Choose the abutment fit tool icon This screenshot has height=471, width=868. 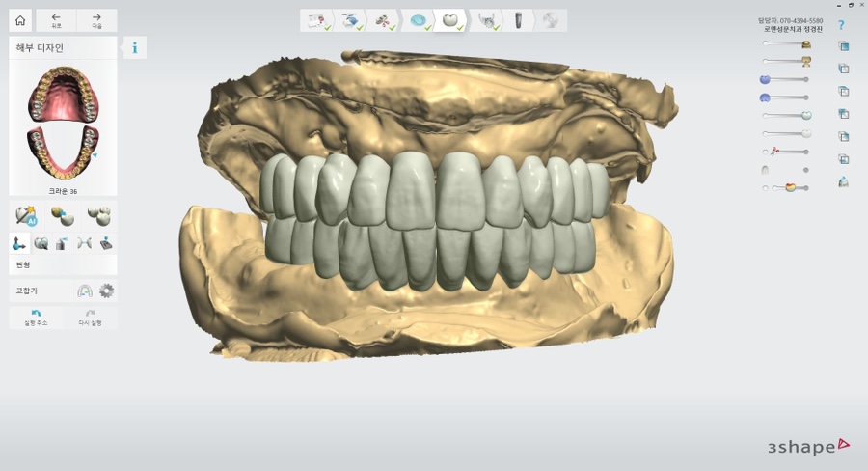tap(62, 243)
